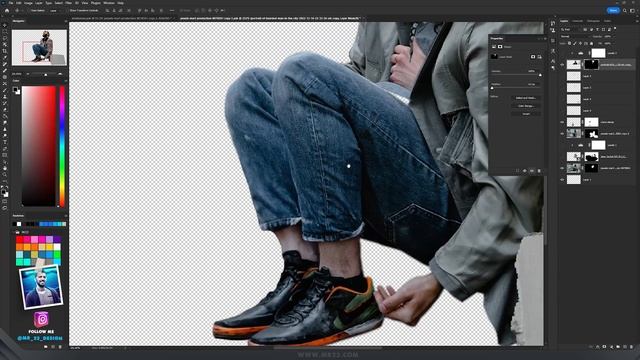Click the Apply mask icon in Properties
The height and width of the screenshot is (360, 640).
coord(525,171)
